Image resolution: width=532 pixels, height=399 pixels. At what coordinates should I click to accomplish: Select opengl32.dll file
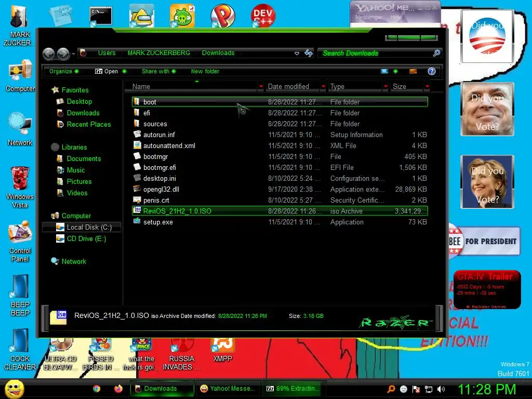point(280,189)
